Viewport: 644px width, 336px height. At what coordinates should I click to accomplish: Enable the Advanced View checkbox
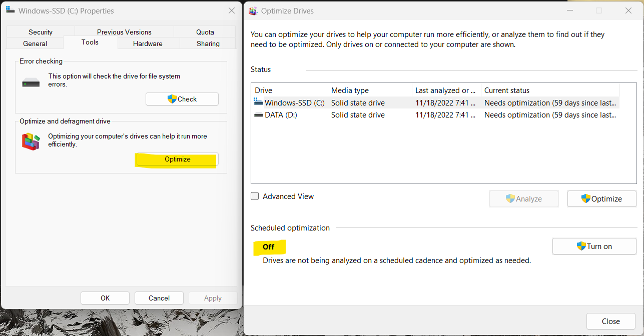click(x=255, y=196)
